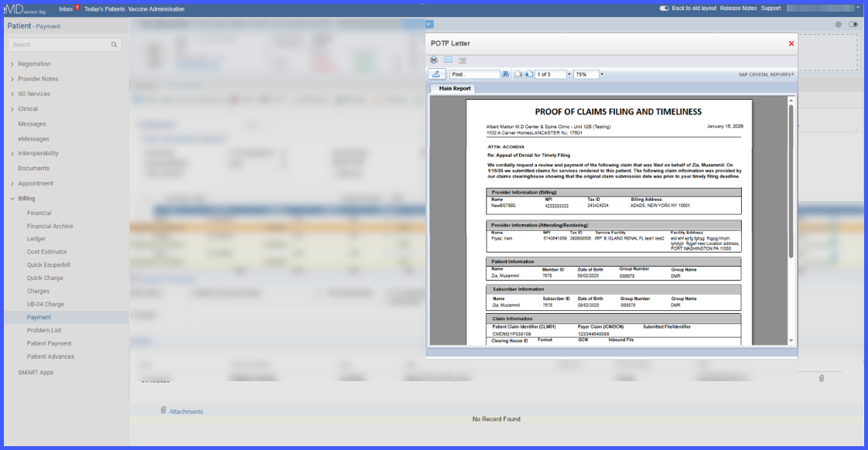Click the fax icon in POTF toolbar
The height and width of the screenshot is (450, 868).
463,60
